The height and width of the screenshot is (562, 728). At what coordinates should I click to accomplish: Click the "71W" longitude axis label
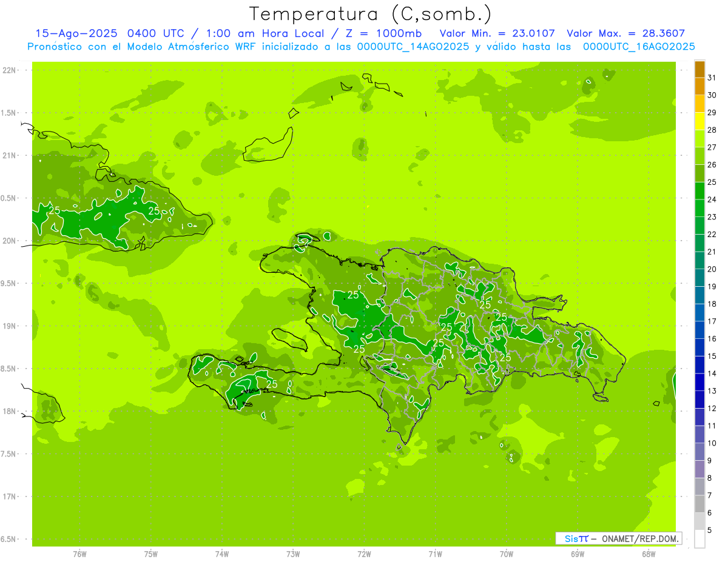(435, 554)
